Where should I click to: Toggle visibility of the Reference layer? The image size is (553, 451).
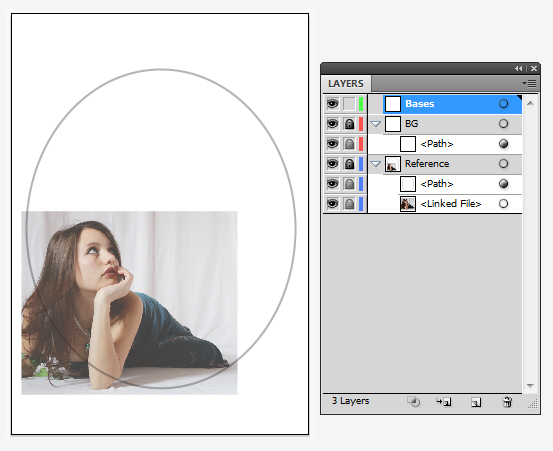pyautogui.click(x=332, y=164)
